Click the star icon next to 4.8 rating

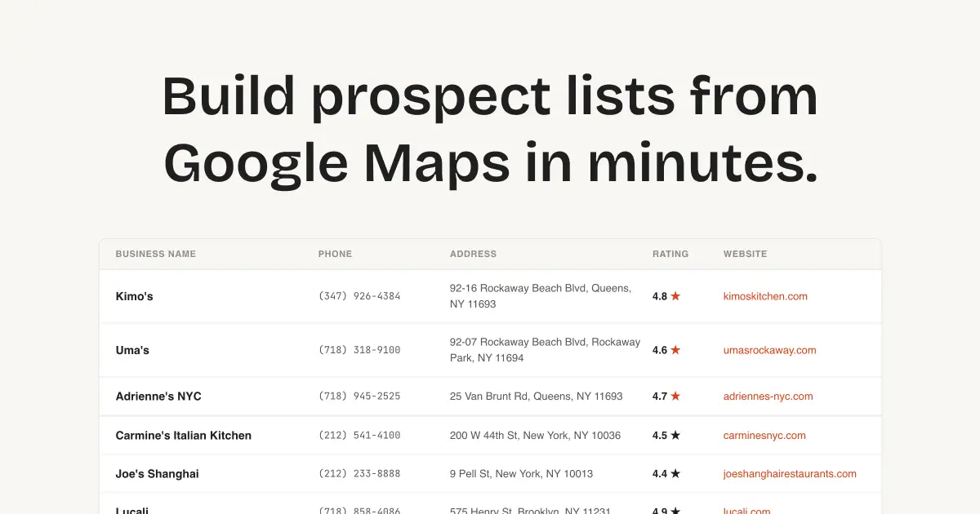pos(675,296)
